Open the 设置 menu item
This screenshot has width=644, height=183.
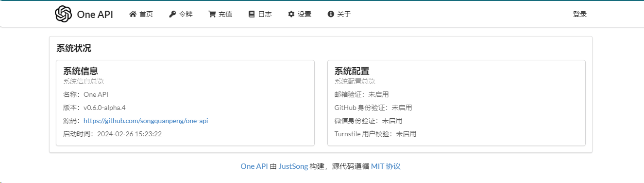300,14
